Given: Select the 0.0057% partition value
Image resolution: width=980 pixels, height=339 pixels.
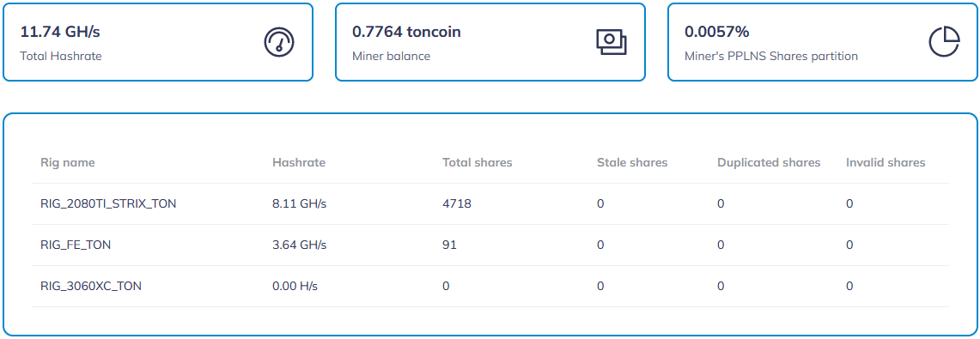Looking at the screenshot, I should click(717, 32).
